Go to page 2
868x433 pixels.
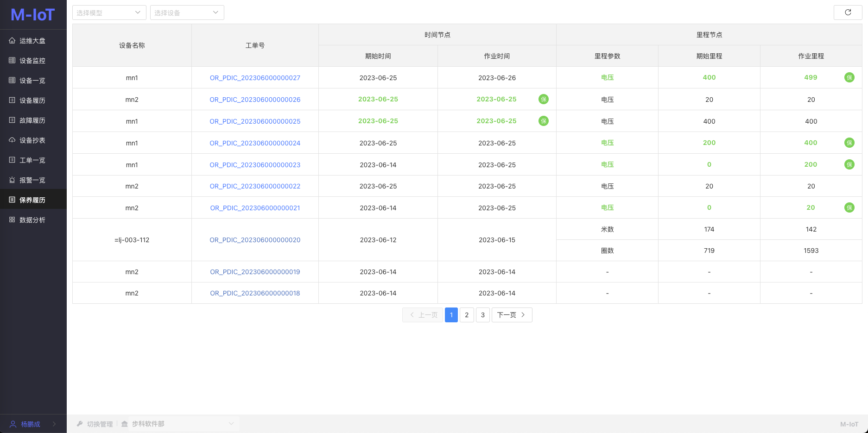(x=467, y=315)
